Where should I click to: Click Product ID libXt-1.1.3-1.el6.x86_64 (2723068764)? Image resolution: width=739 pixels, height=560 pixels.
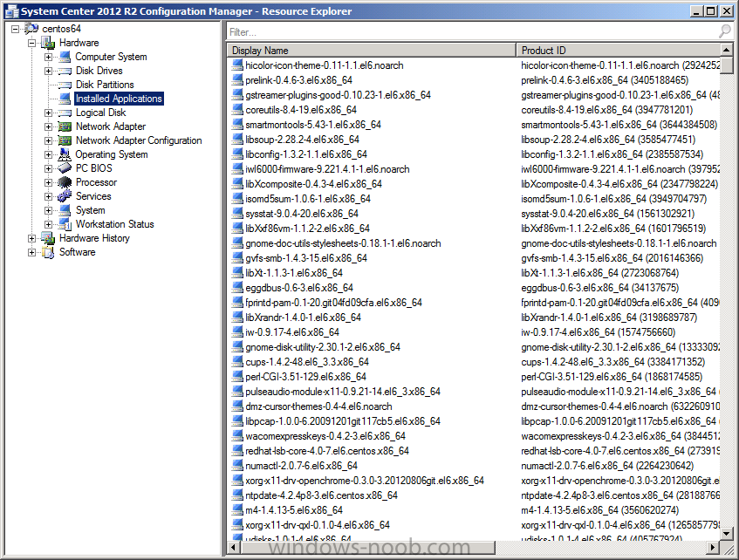click(600, 273)
